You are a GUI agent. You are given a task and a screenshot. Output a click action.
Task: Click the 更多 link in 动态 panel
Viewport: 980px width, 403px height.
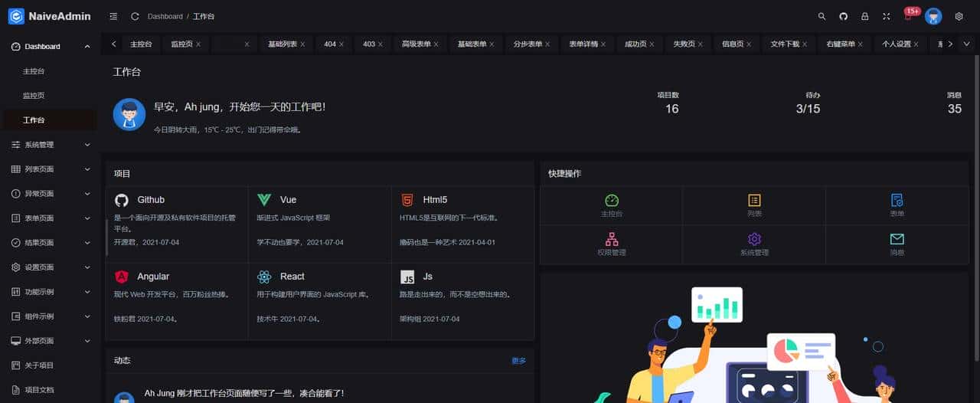(x=518, y=361)
